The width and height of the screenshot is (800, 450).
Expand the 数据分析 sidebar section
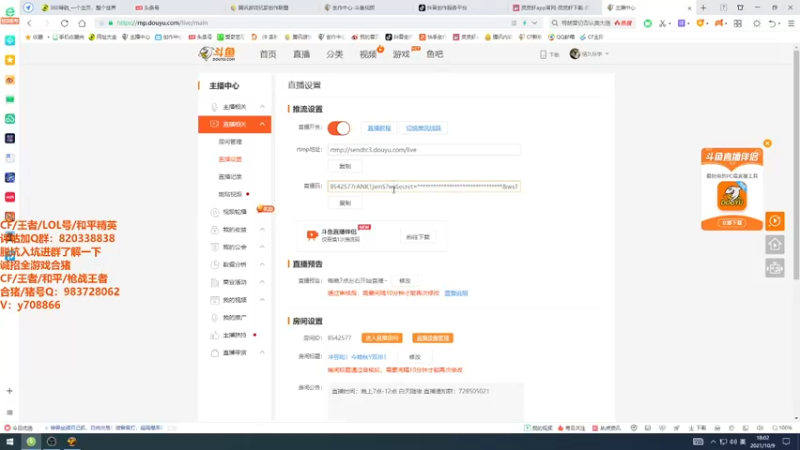point(262,264)
